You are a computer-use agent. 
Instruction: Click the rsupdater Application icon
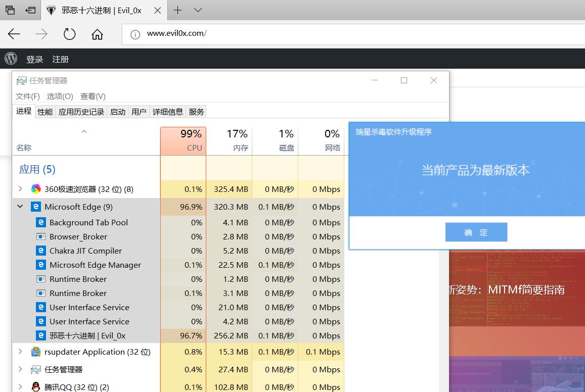[x=36, y=352]
